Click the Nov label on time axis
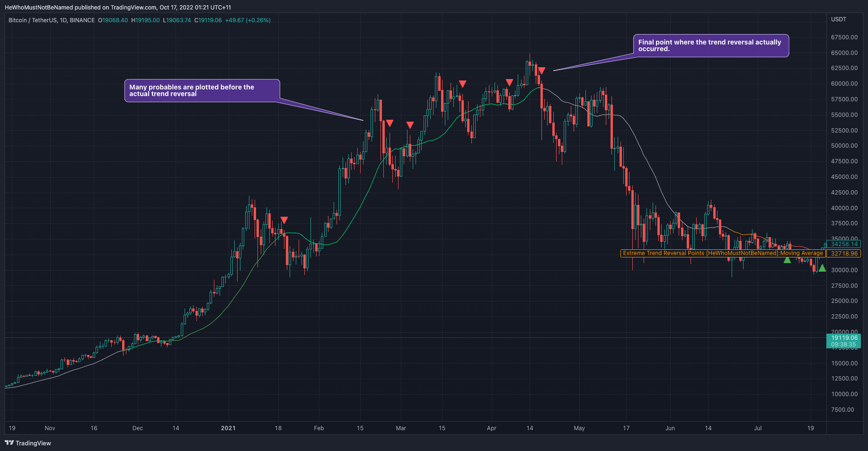This screenshot has width=868, height=451. tap(50, 428)
